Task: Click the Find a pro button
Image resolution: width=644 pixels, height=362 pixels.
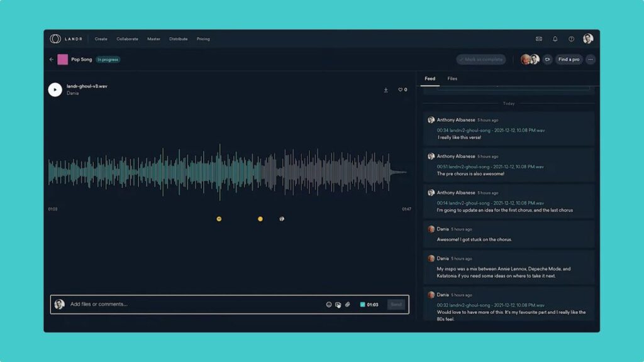Action: click(x=569, y=60)
